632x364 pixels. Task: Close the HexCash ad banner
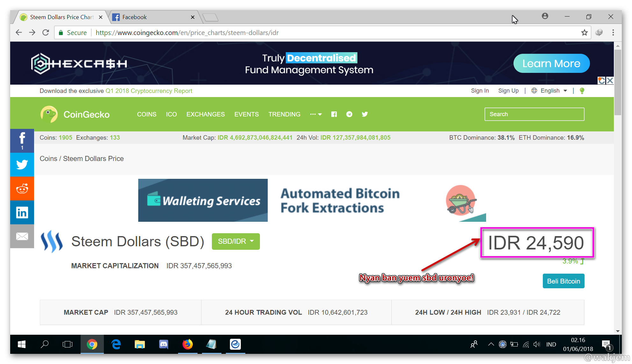(610, 80)
